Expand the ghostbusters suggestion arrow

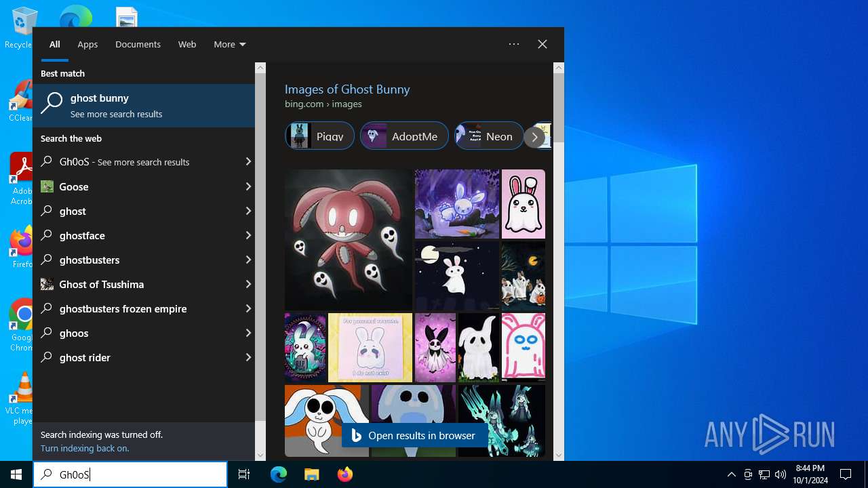[248, 260]
